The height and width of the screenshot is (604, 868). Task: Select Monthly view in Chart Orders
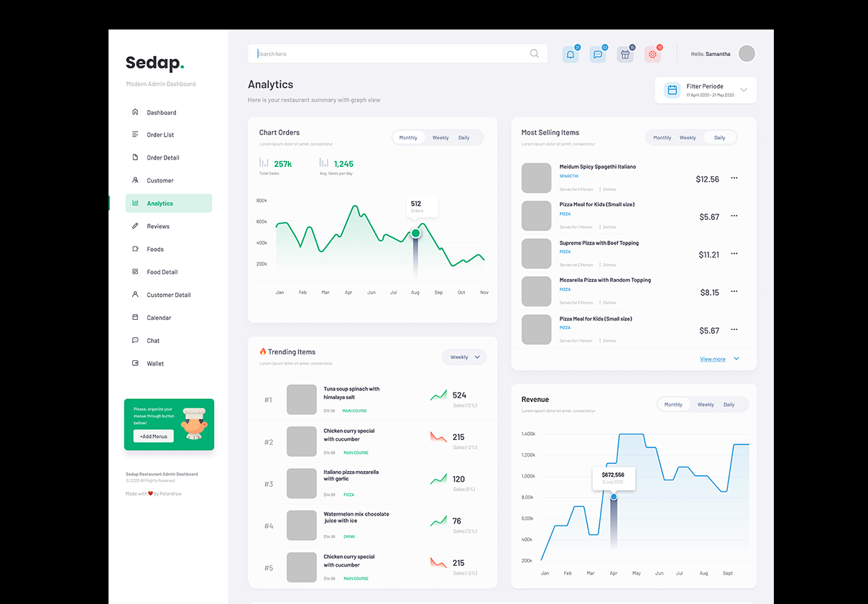point(408,137)
